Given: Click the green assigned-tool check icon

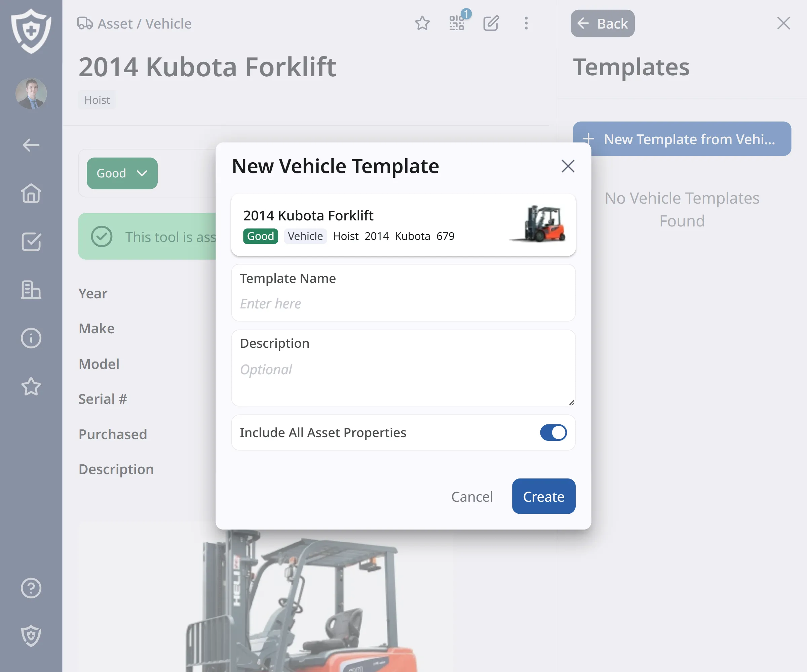Looking at the screenshot, I should pos(102,237).
